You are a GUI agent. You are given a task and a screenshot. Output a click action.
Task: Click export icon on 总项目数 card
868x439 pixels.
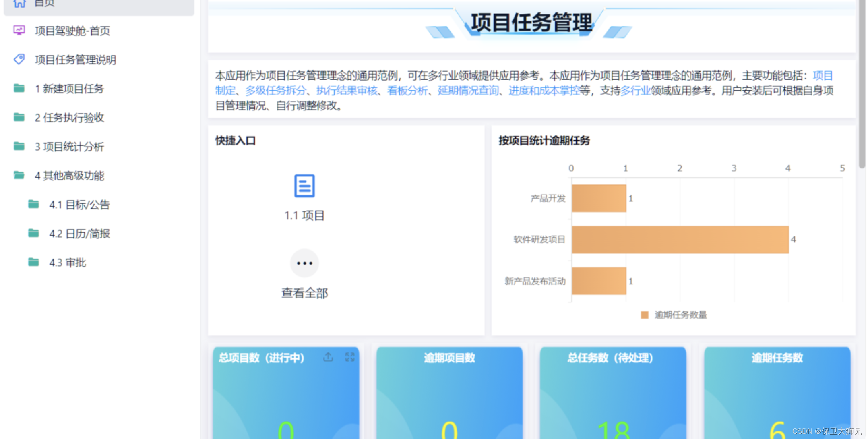coord(328,357)
